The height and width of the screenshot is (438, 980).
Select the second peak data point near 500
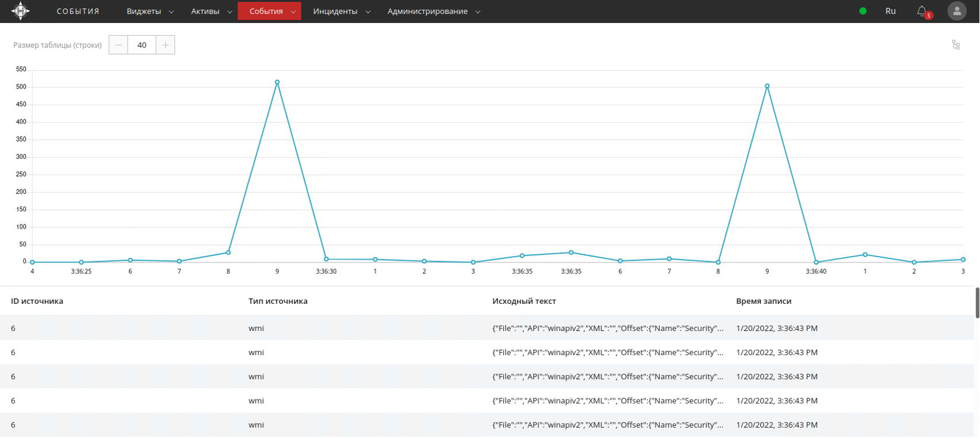click(767, 86)
